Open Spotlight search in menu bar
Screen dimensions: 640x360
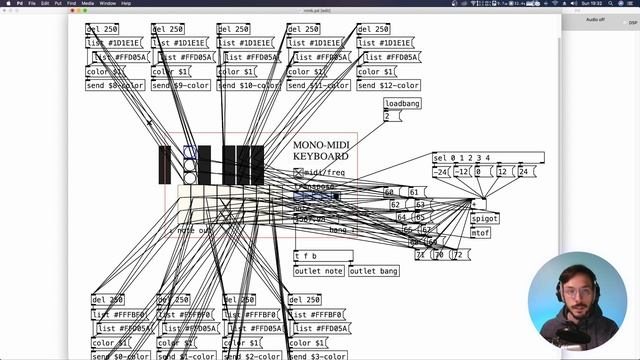click(x=610, y=3)
